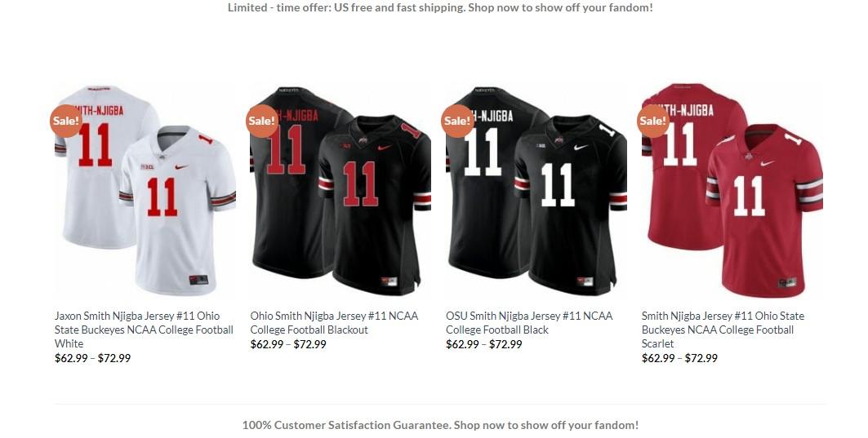
Task: Click the limited-time free shipping offer text
Action: pos(440,7)
